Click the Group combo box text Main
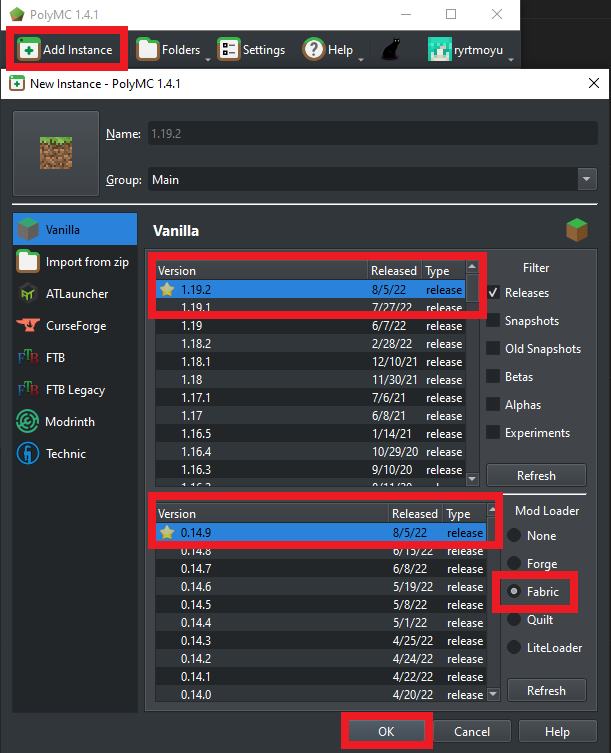Screen dimensions: 611x753 [165, 180]
